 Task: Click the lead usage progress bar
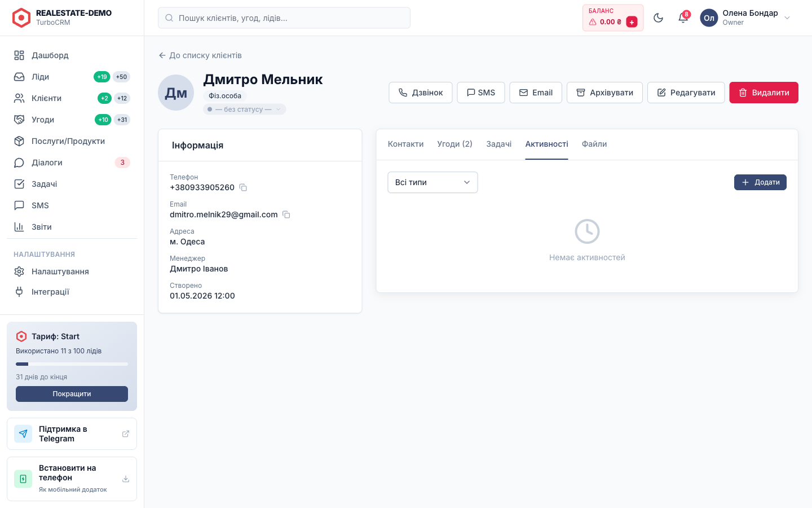[x=72, y=364]
